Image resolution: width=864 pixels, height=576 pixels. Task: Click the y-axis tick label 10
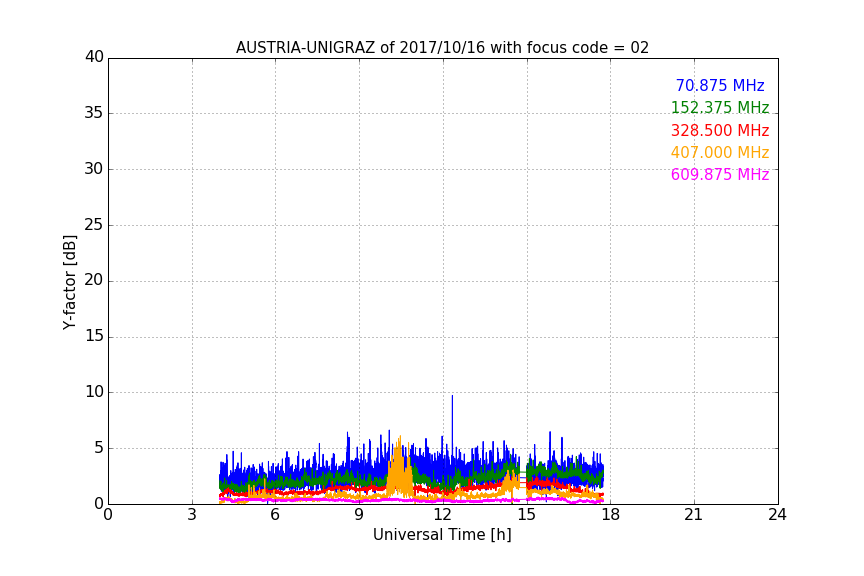94,392
